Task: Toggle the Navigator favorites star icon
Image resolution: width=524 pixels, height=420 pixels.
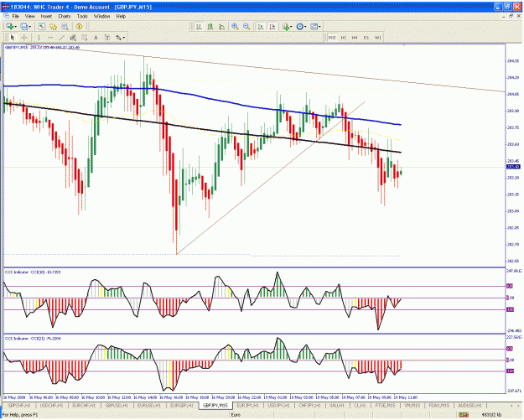Action: coord(53,26)
